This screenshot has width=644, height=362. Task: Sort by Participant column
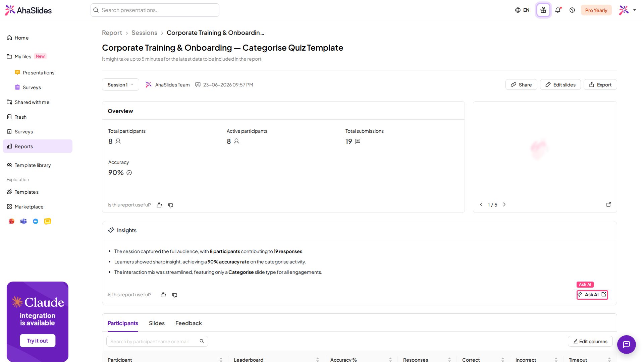(x=221, y=360)
